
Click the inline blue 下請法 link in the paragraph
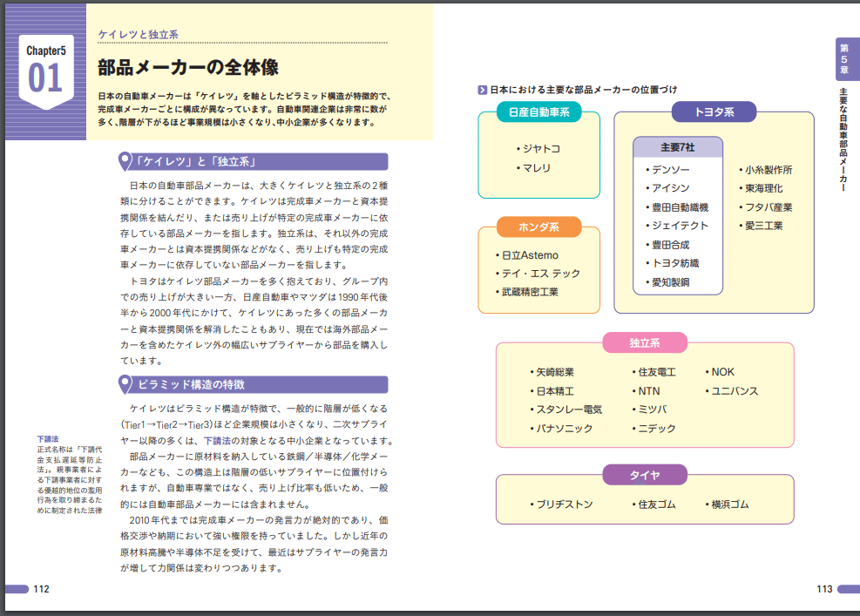click(217, 441)
